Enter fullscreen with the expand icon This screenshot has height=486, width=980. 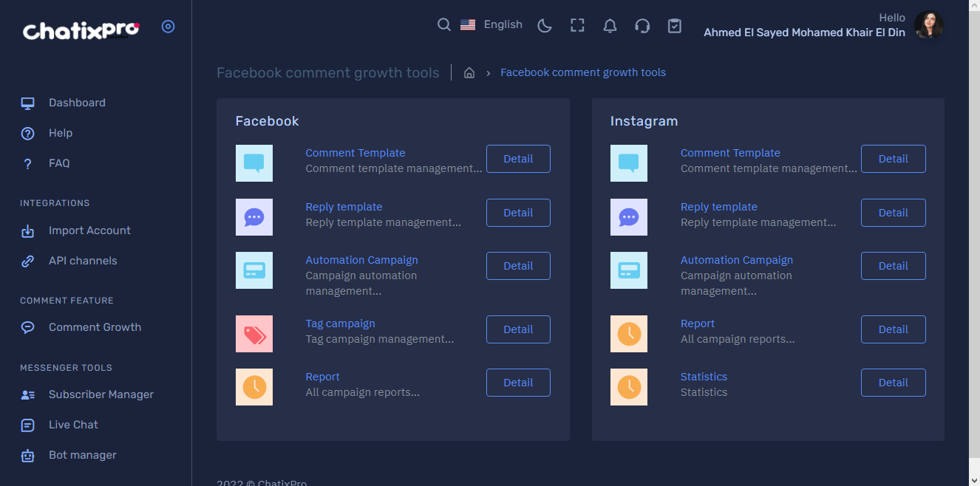pos(577,26)
